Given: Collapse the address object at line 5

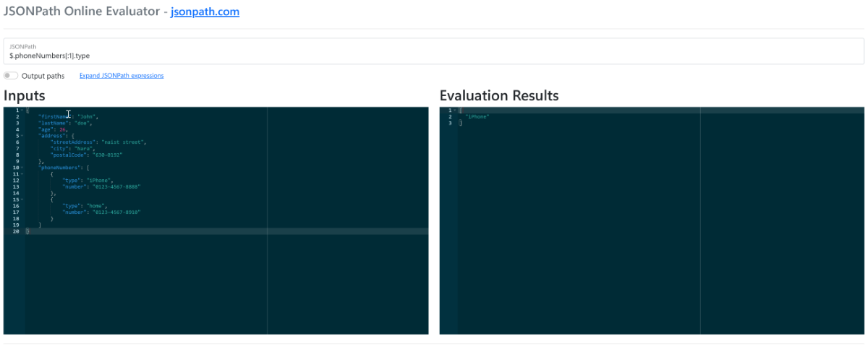Looking at the screenshot, I should [22, 136].
